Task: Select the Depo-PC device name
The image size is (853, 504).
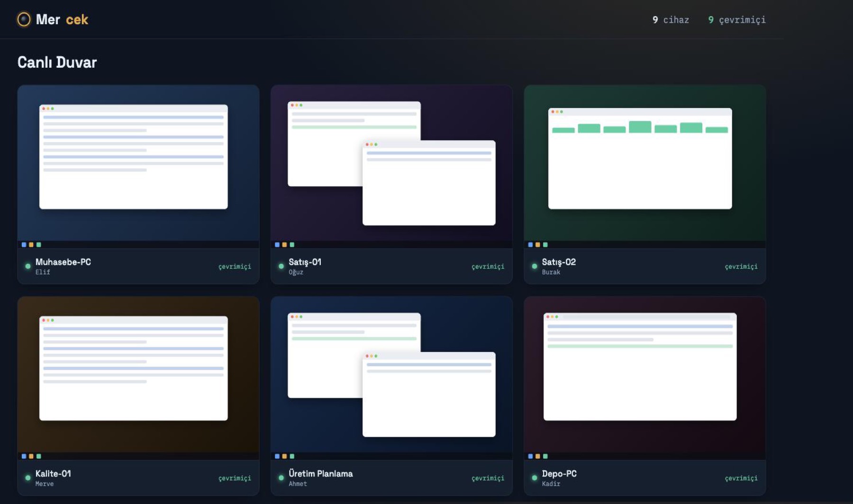Action: 559,474
